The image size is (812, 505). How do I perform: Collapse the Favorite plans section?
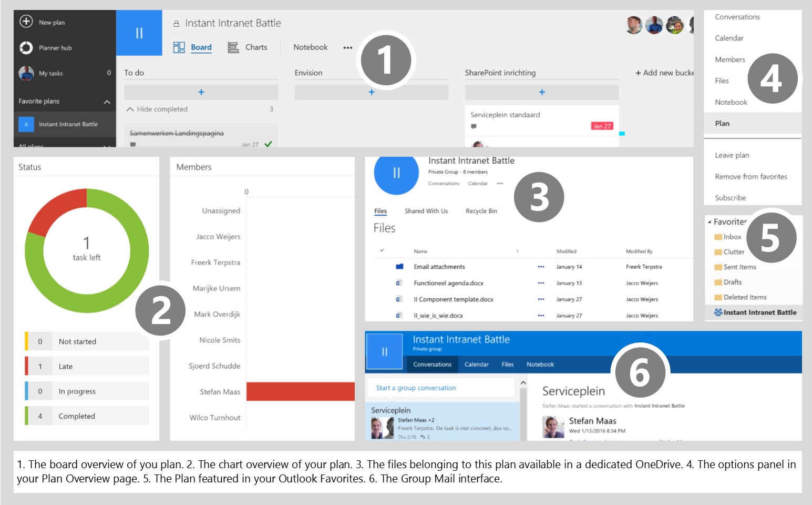(107, 102)
